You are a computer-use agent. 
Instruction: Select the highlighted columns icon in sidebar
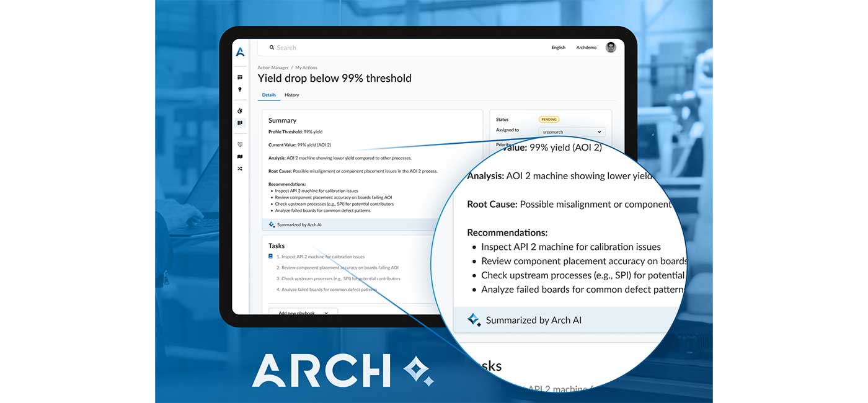coord(240,123)
